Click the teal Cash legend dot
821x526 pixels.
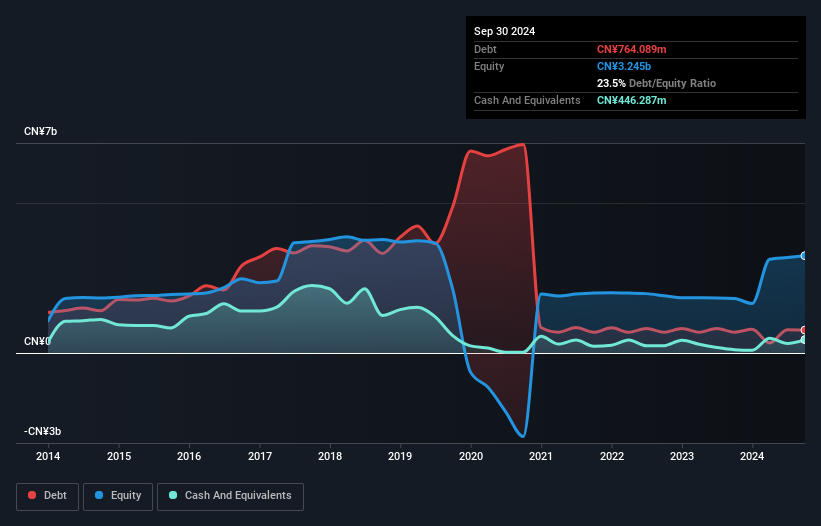pos(173,495)
